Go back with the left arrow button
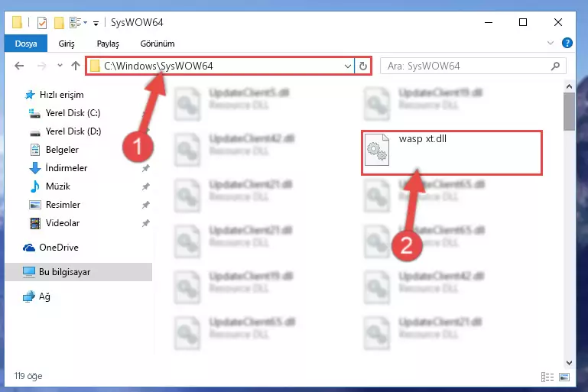The height and width of the screenshot is (392, 588). tap(19, 66)
